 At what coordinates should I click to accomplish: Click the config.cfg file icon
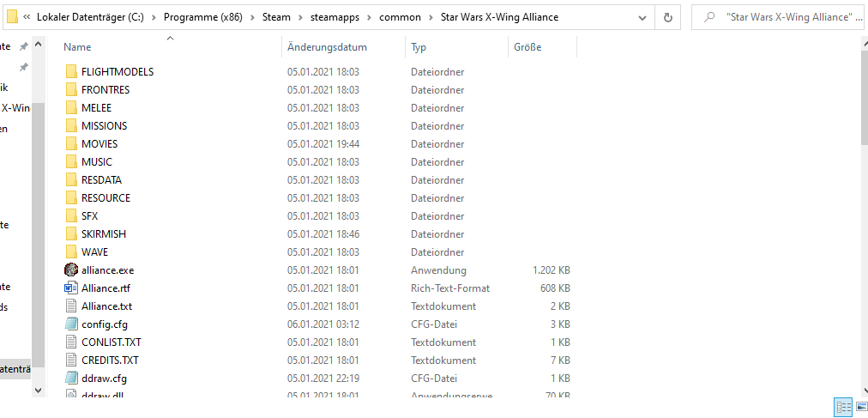[71, 324]
